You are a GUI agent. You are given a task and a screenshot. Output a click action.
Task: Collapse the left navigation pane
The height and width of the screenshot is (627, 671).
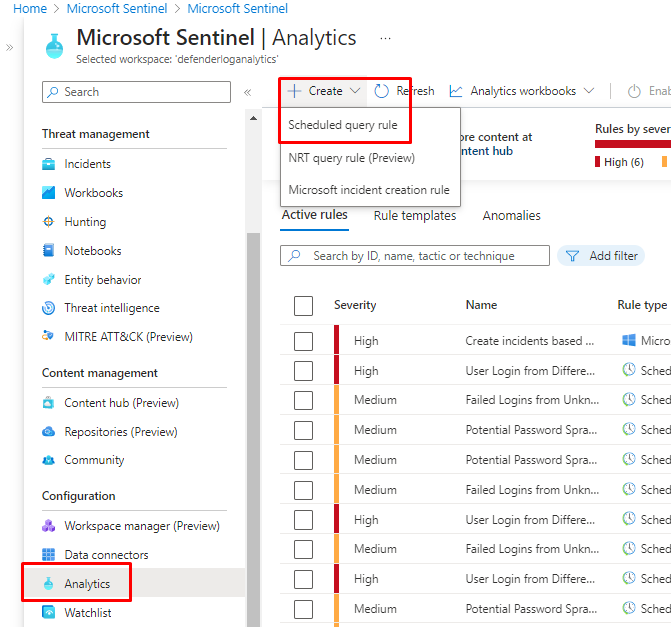click(x=247, y=92)
